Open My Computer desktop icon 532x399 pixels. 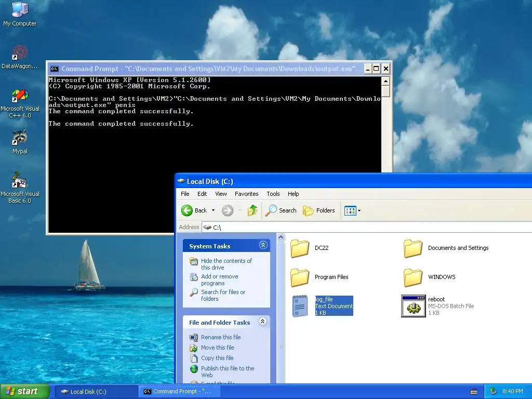pyautogui.click(x=20, y=14)
